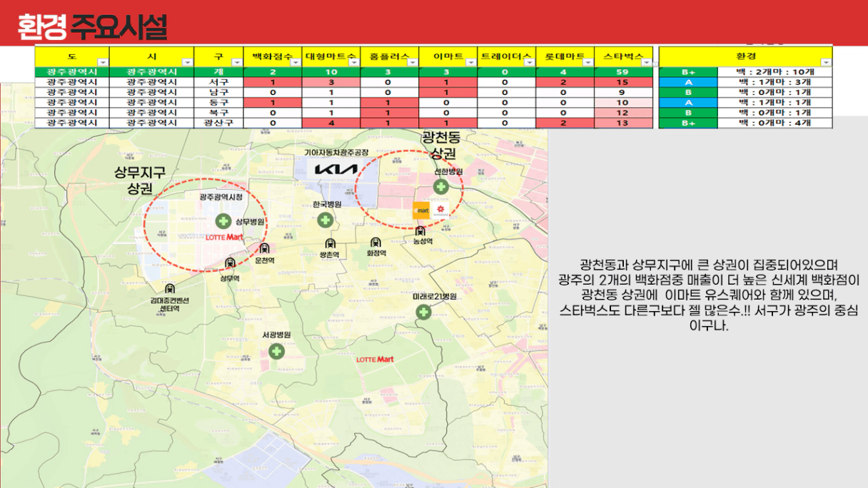Open the 롯데마트 column filter dropdown
This screenshot has height=488, width=868.
[x=587, y=63]
